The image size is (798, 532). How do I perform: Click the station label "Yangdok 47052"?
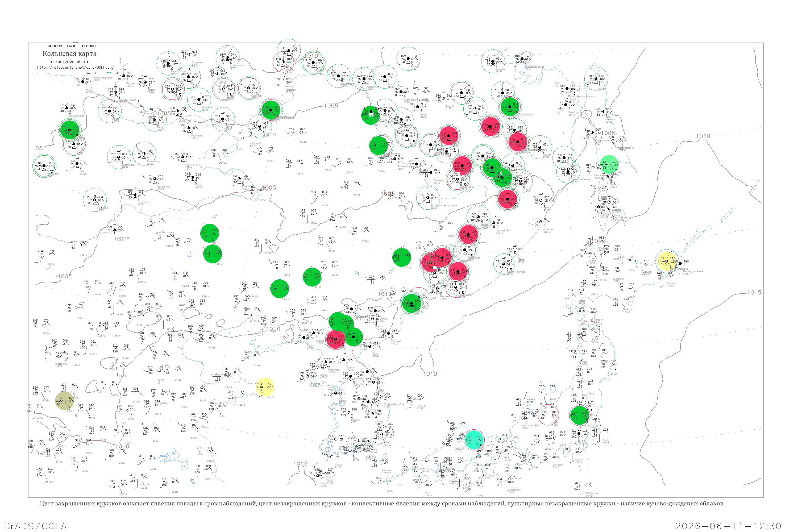pyautogui.click(x=351, y=368)
